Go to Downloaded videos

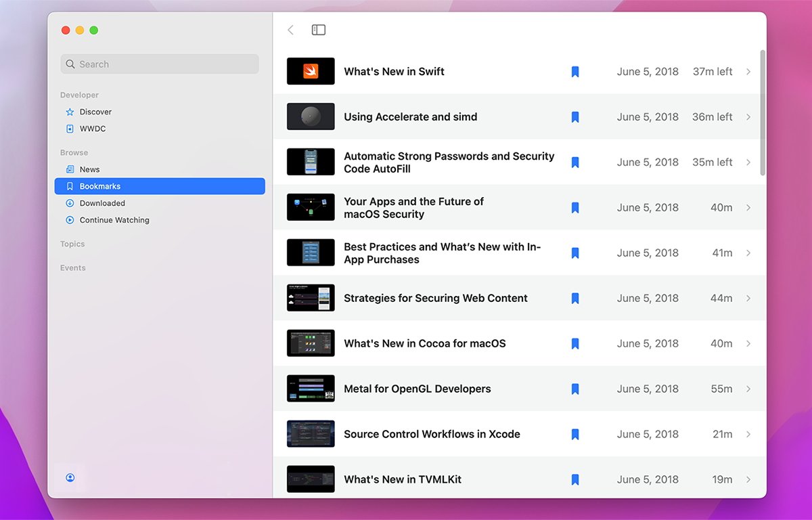(x=101, y=203)
